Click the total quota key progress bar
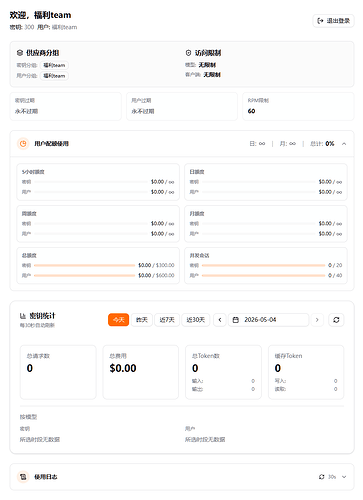 [84, 265]
